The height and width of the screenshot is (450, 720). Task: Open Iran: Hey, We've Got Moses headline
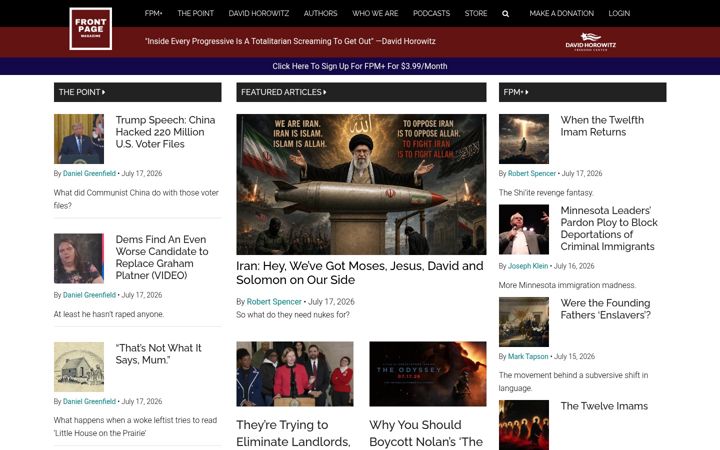pos(360,273)
